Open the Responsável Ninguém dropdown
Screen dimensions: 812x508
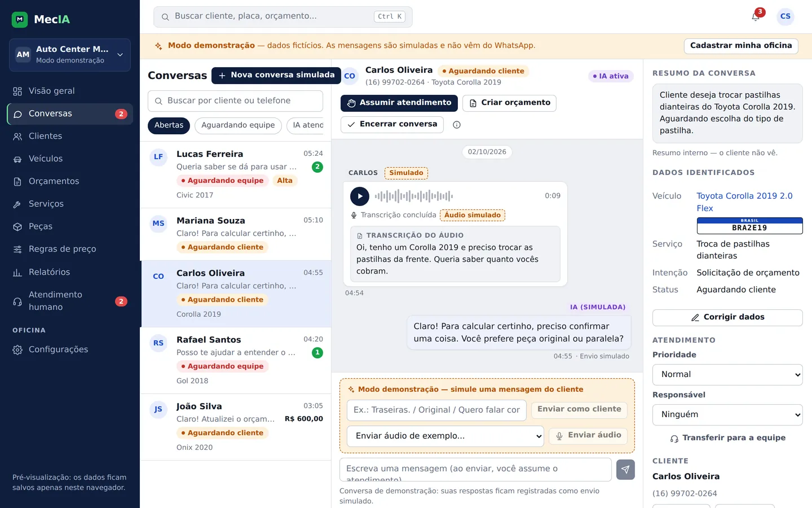[x=727, y=415]
